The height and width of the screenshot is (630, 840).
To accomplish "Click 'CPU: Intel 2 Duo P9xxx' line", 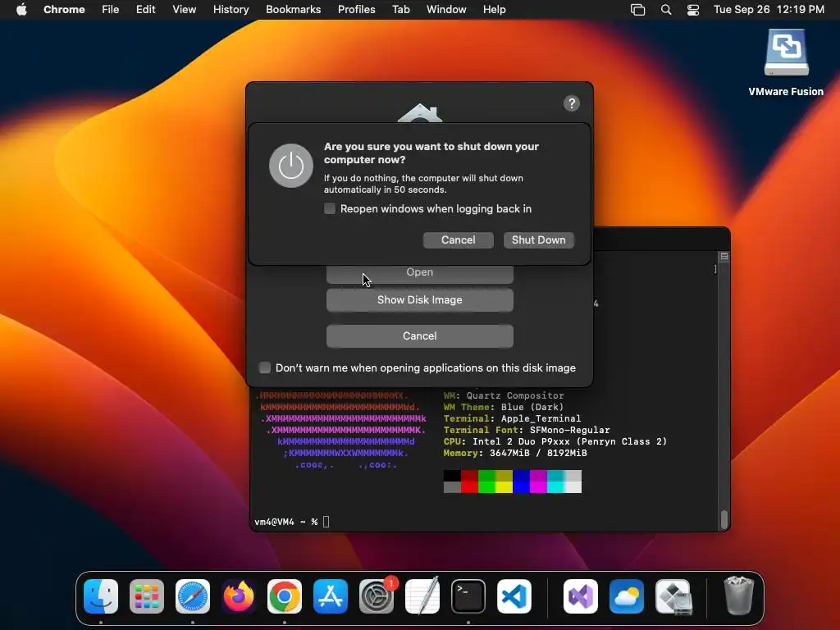I will [555, 441].
